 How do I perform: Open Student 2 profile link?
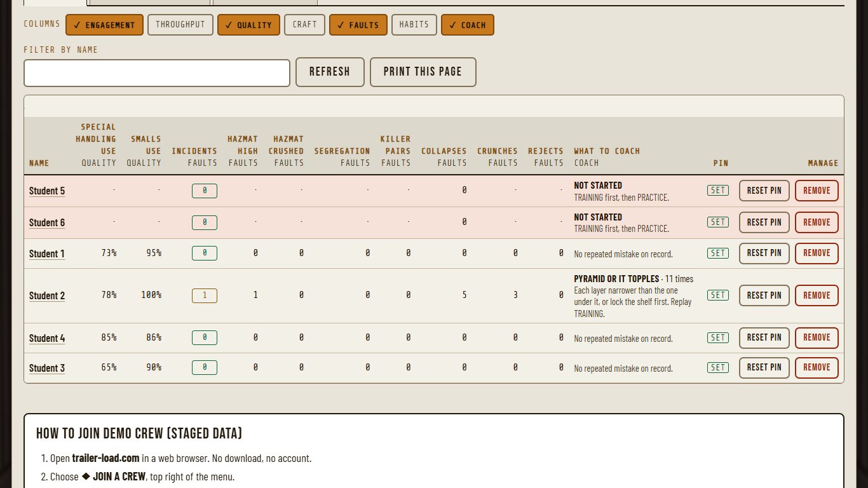47,295
